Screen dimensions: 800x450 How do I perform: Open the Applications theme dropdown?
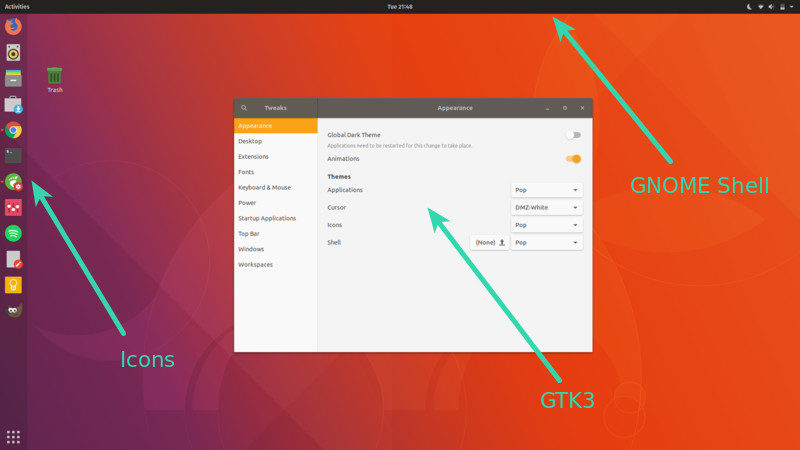point(546,190)
